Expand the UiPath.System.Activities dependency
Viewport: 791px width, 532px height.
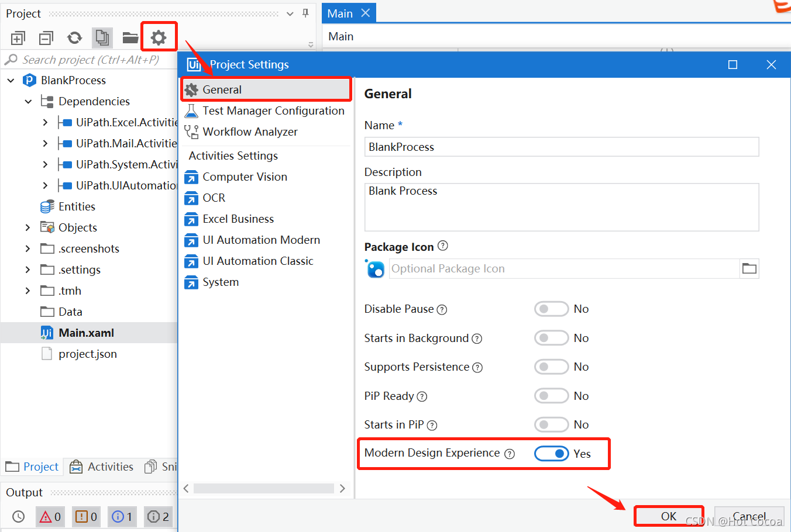[45, 165]
